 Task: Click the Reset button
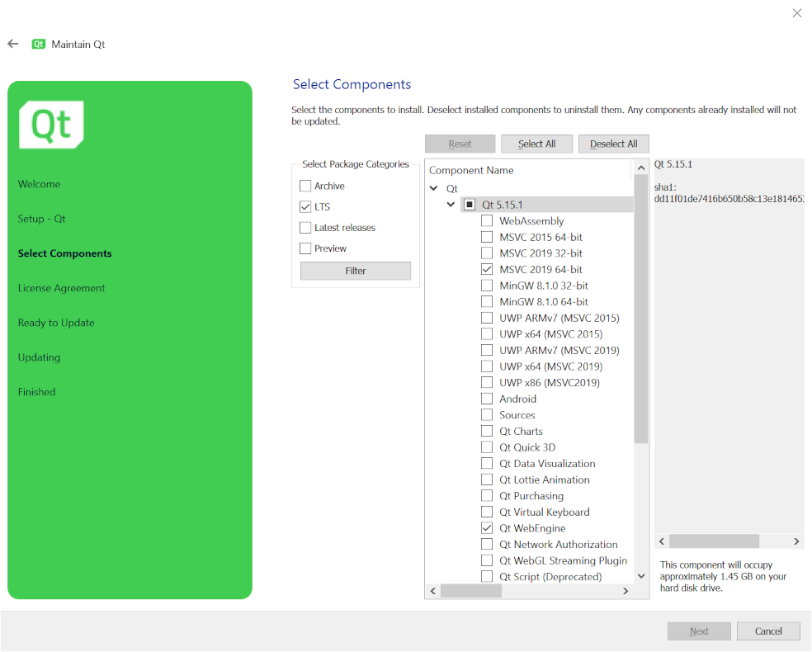pyautogui.click(x=460, y=144)
